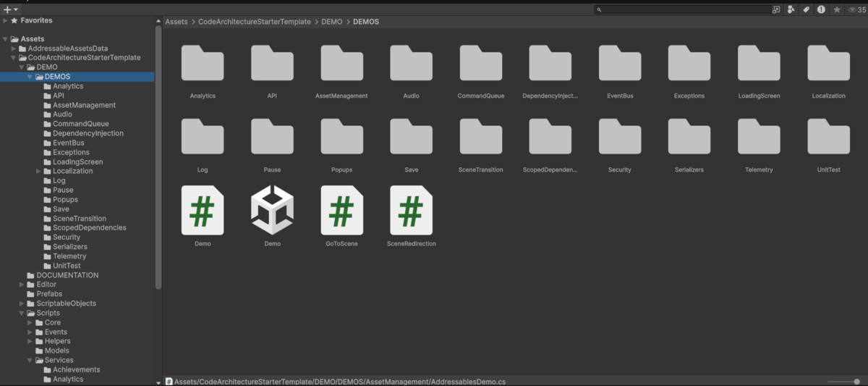
Task: Collapse the CodeArchitectureStarterTemplate folder arrow
Action: point(13,58)
